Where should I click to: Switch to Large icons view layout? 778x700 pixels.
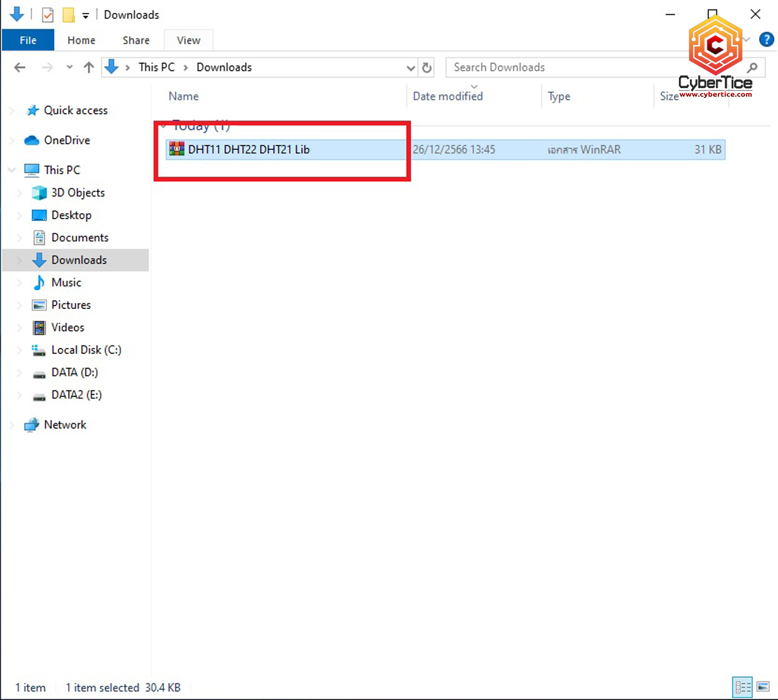pos(763,687)
